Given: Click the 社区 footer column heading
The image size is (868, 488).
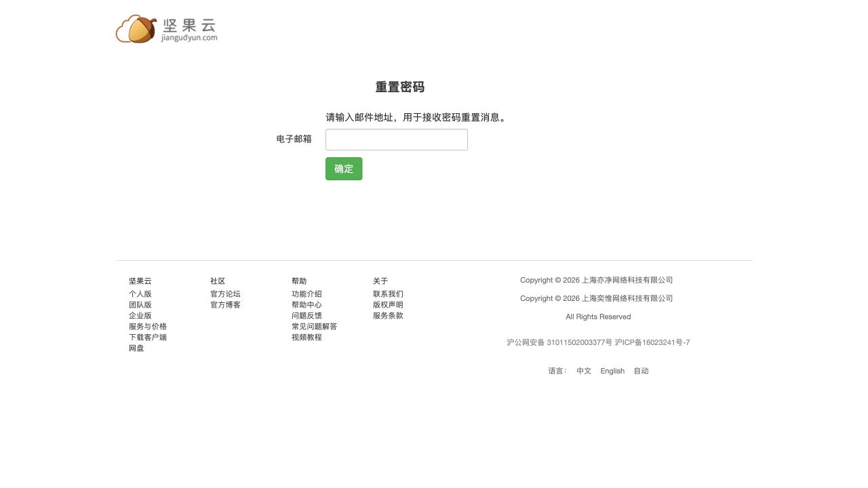Looking at the screenshot, I should tap(218, 281).
